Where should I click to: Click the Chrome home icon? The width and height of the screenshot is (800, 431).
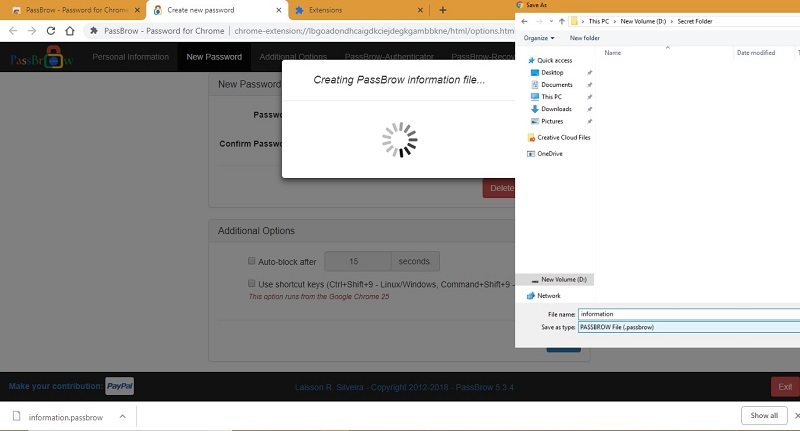[70, 31]
